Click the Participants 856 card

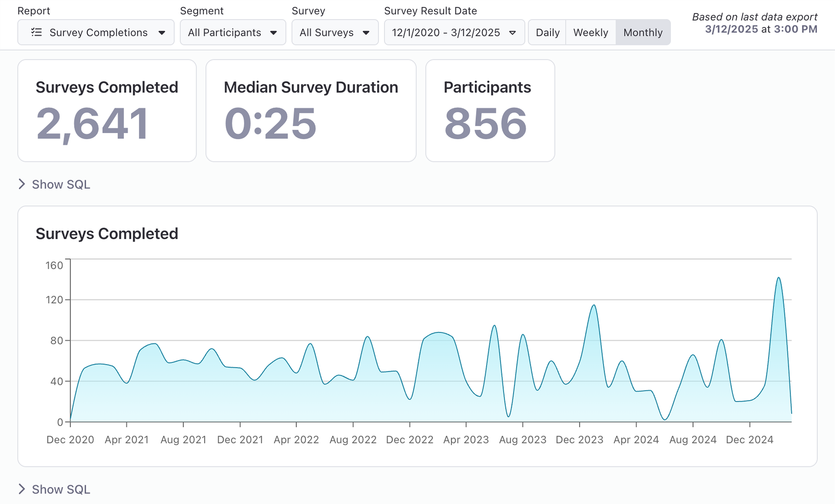coord(490,110)
